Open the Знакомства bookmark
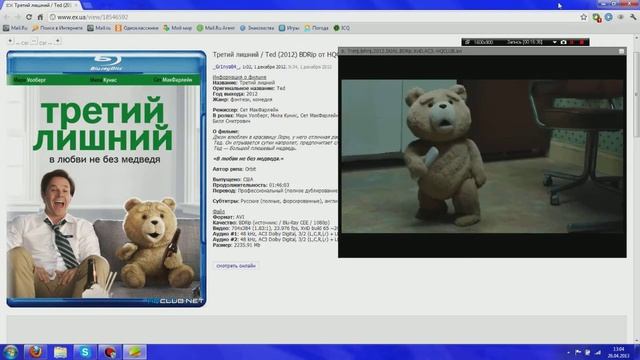640x360 pixels. 257,28
